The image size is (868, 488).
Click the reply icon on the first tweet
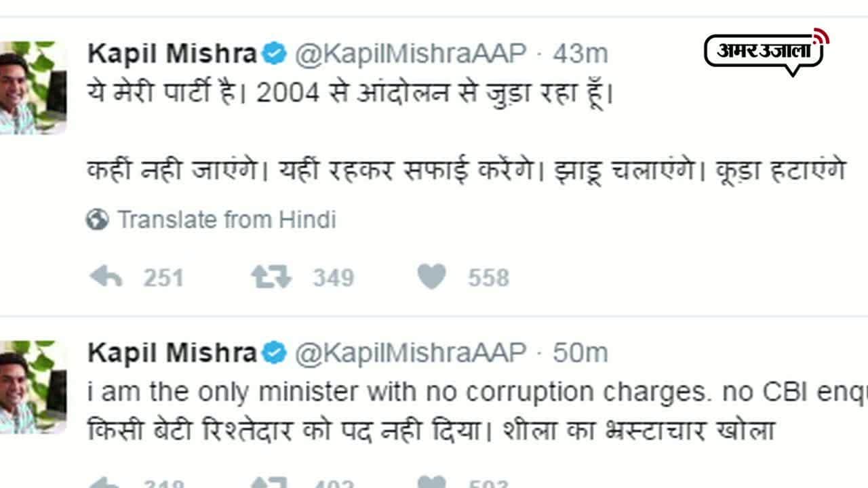click(x=106, y=277)
